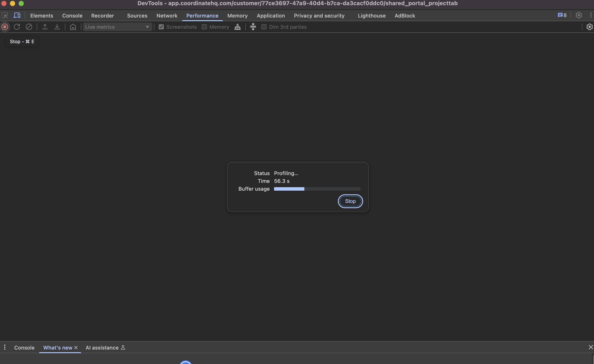The height and width of the screenshot is (364, 594).
Task: Close the What's new drawer tab
Action: pyautogui.click(x=76, y=348)
